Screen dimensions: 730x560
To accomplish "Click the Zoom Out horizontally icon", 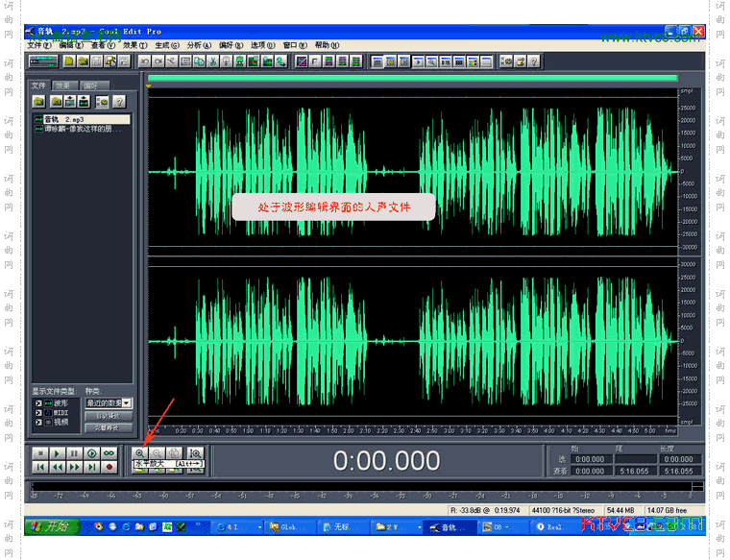I will (x=157, y=453).
